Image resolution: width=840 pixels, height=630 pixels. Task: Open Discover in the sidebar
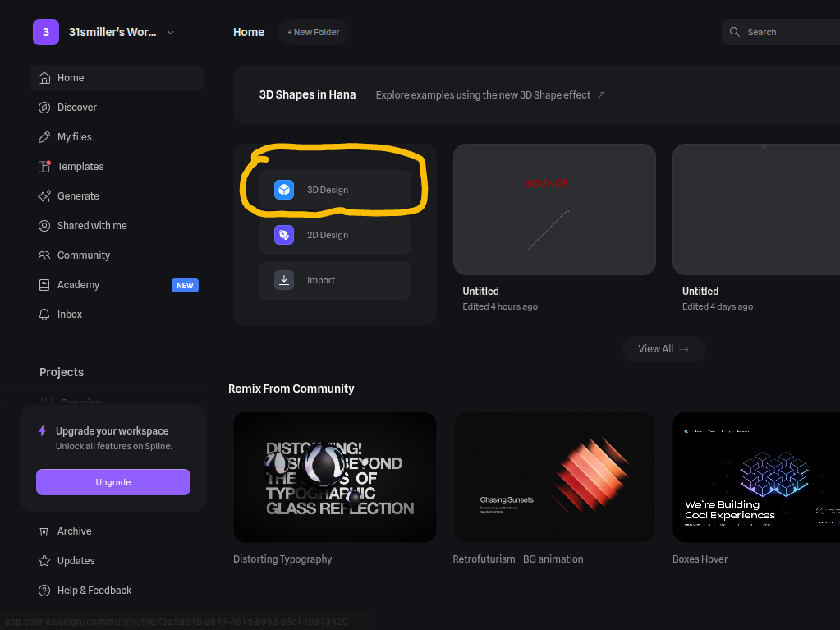coord(117,108)
